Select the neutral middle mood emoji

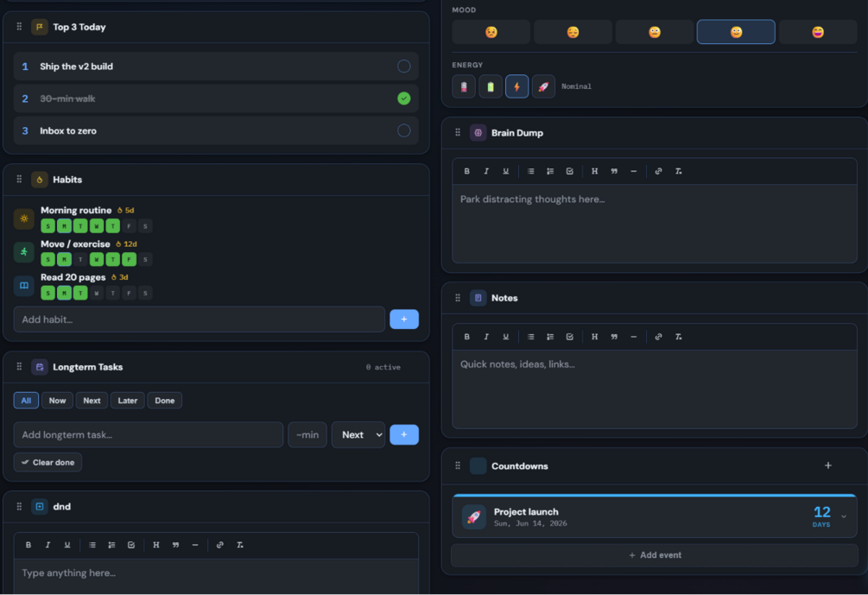[655, 32]
